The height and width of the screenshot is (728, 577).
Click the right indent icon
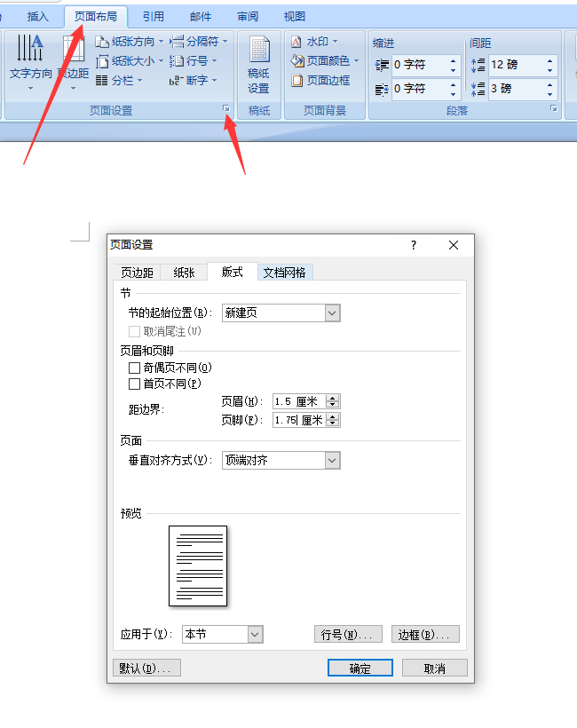point(382,89)
